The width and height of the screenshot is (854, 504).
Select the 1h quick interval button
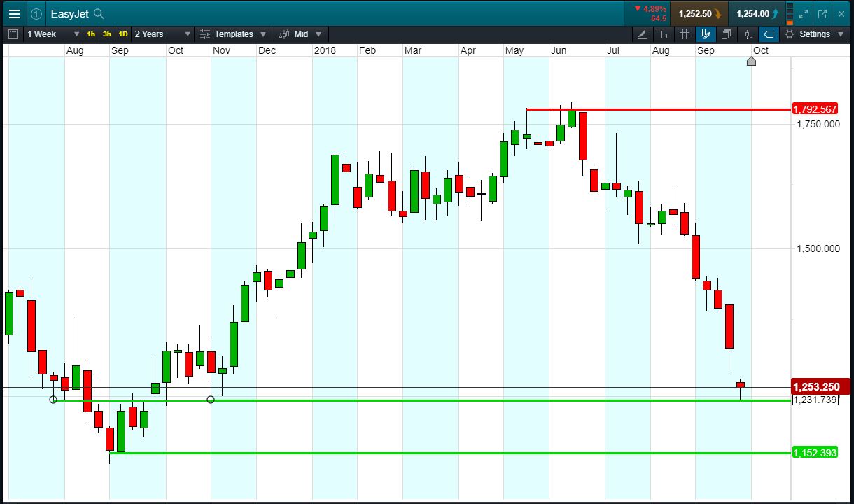(x=91, y=34)
